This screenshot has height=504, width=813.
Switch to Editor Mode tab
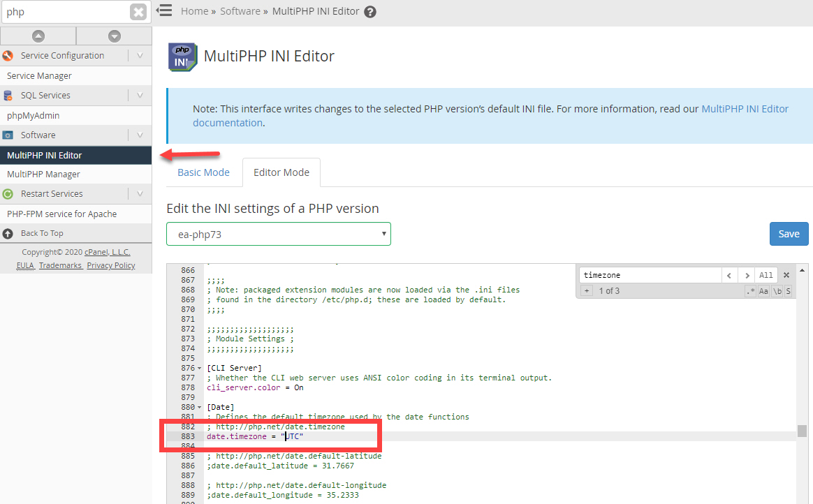[x=281, y=172]
